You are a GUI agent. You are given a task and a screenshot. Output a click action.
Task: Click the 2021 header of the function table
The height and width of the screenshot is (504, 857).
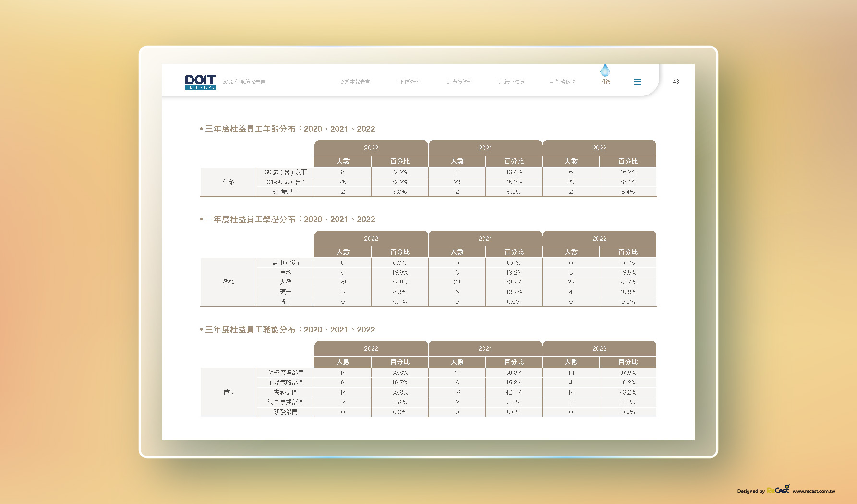[485, 348]
